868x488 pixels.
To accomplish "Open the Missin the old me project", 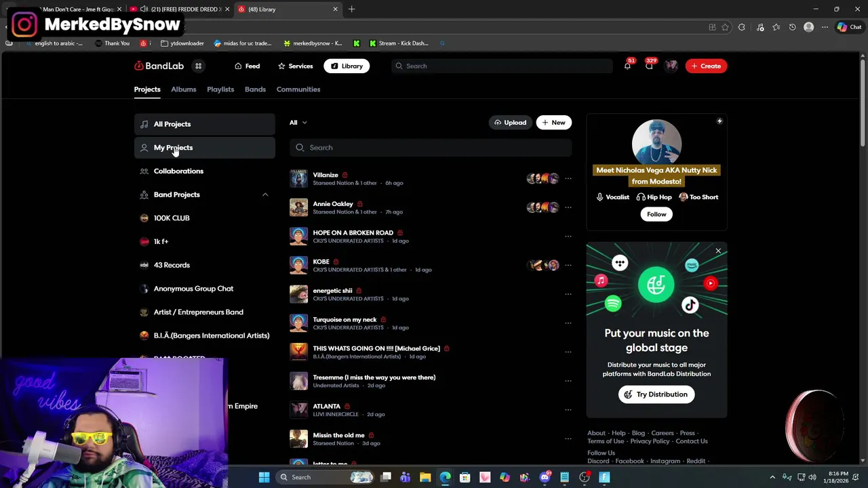I will 338,435.
